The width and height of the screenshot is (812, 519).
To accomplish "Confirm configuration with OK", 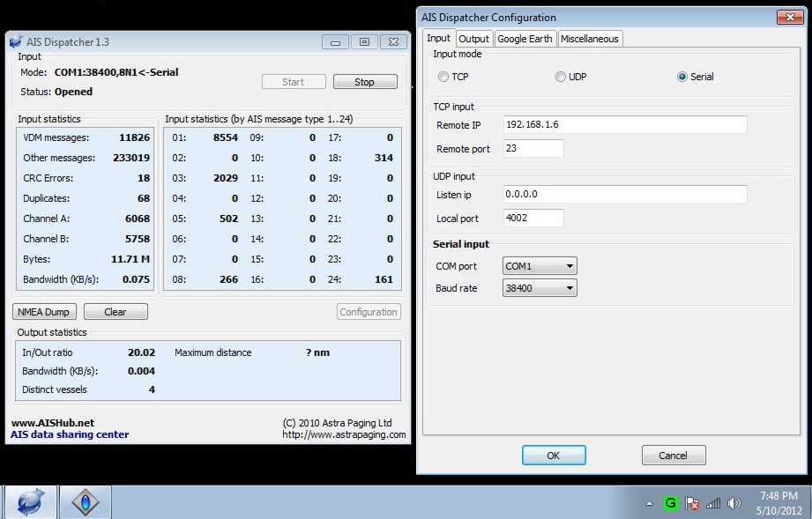I will [554, 456].
